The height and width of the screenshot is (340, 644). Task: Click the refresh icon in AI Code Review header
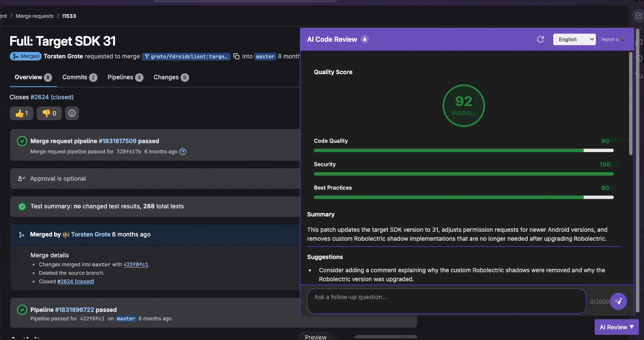click(540, 39)
